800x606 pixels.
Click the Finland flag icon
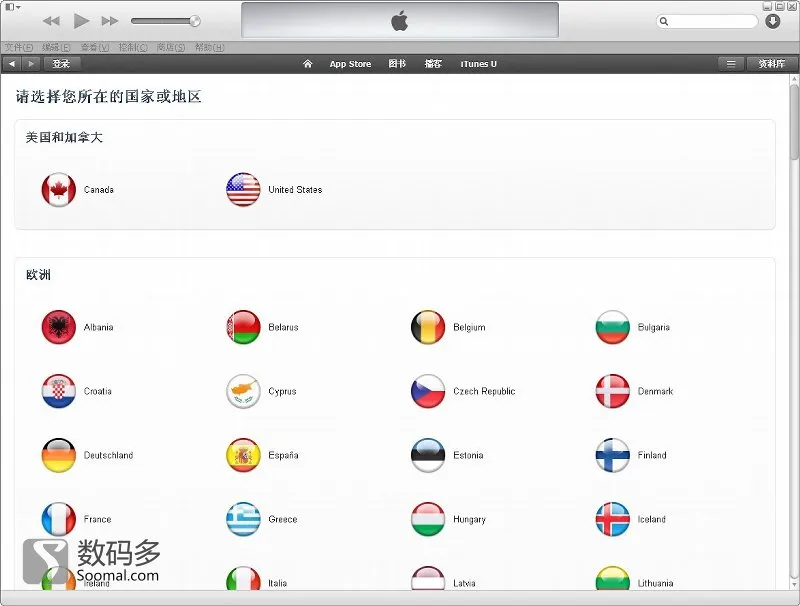pos(613,455)
